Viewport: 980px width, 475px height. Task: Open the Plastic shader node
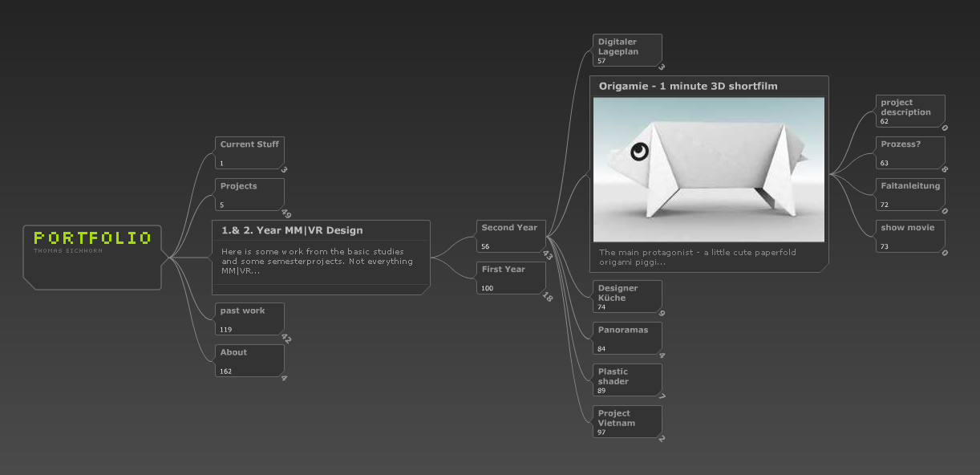click(x=627, y=380)
